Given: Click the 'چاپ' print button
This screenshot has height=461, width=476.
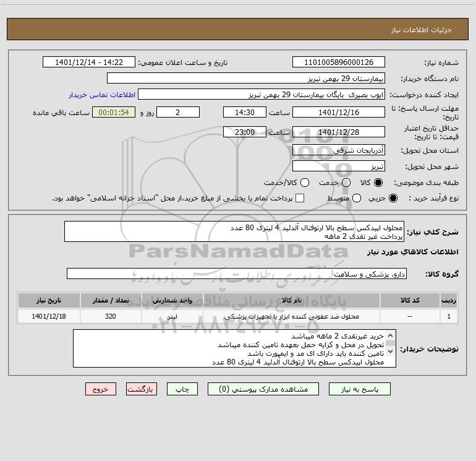Looking at the screenshot, I should [x=182, y=389].
